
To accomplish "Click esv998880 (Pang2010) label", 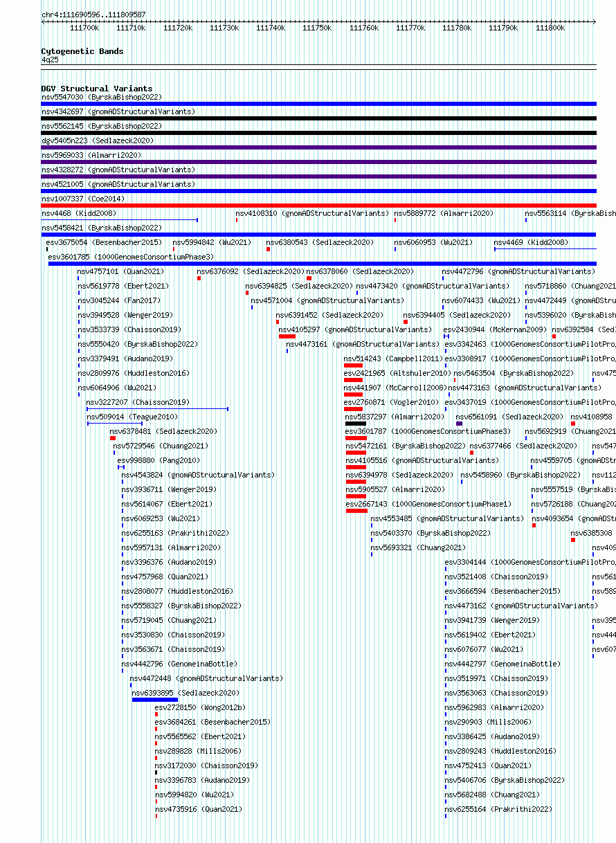I will coord(158,460).
